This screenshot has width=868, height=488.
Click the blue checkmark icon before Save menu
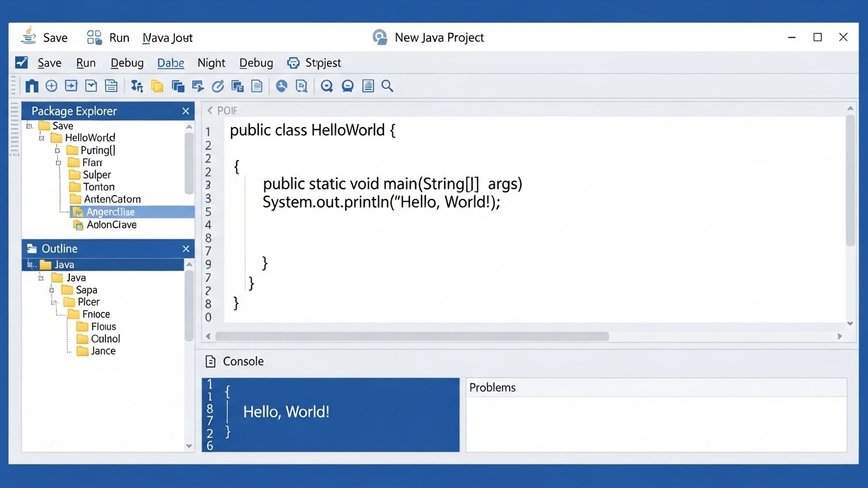pyautogui.click(x=22, y=62)
